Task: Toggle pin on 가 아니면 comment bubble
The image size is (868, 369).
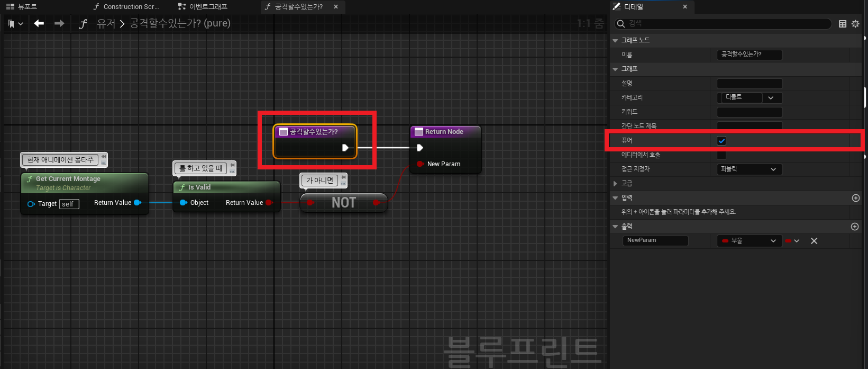Action: [344, 177]
